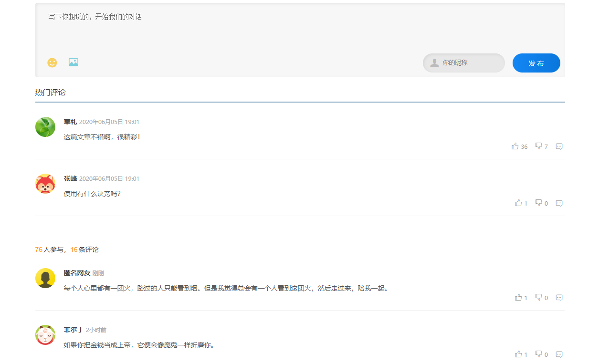
Task: Click the insert image icon
Action: (73, 62)
